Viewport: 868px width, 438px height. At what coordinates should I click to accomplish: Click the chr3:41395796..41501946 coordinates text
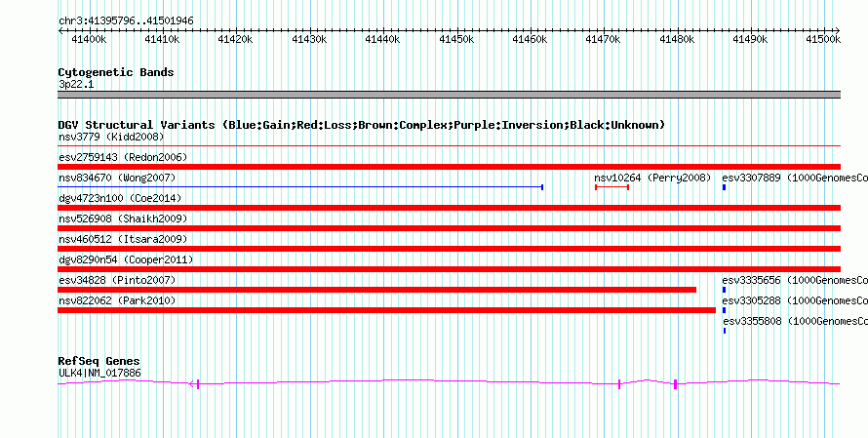click(126, 21)
